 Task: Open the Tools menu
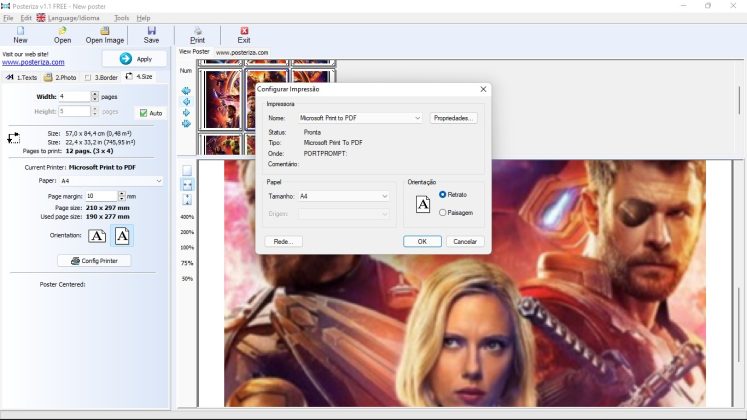point(121,18)
